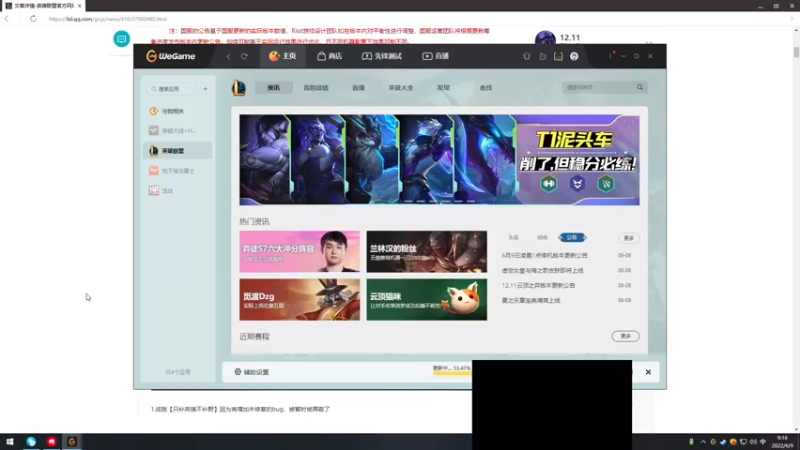The width and height of the screenshot is (800, 450).
Task: Open the 直播 live tab in WeGame header
Action: [x=436, y=56]
